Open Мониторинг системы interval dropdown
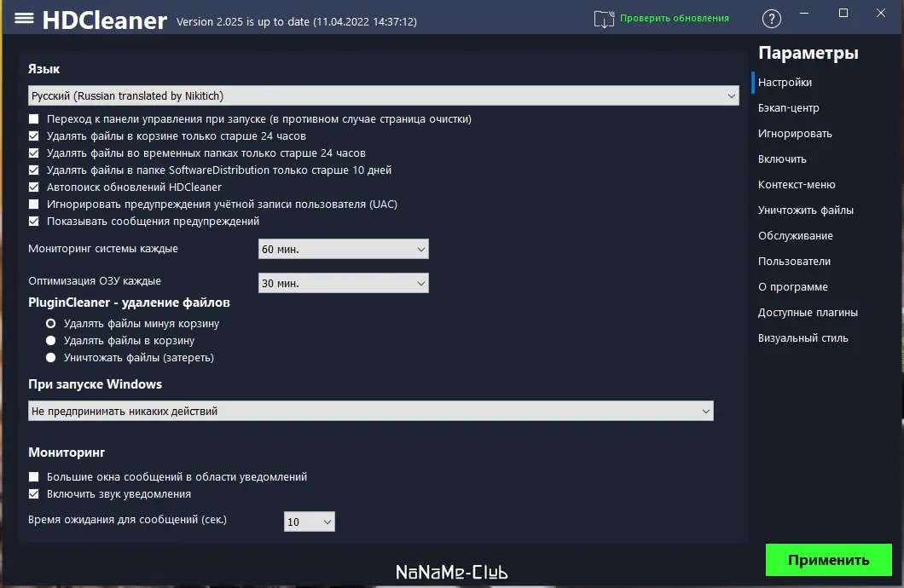 coord(343,249)
